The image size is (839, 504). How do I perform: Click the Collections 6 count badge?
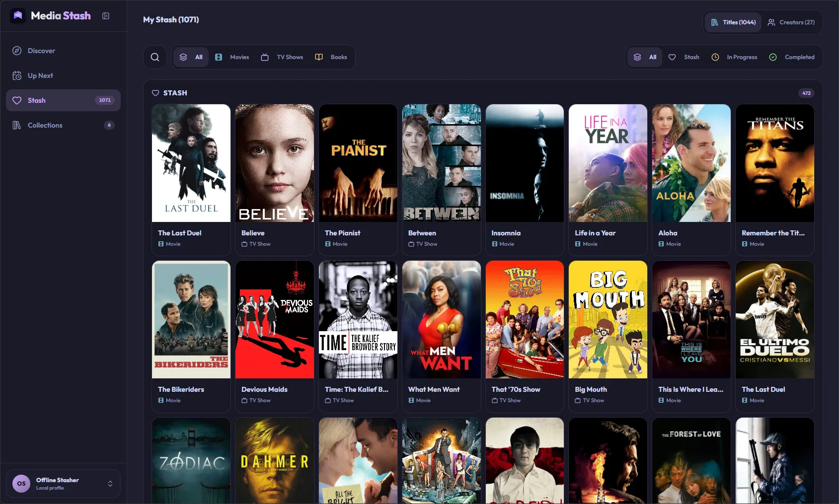pos(109,125)
